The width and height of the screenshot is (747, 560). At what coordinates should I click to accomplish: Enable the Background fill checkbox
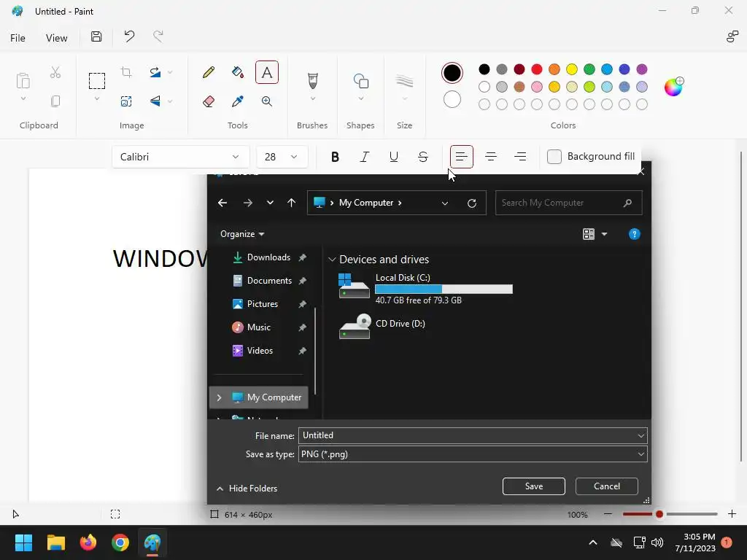tap(554, 157)
